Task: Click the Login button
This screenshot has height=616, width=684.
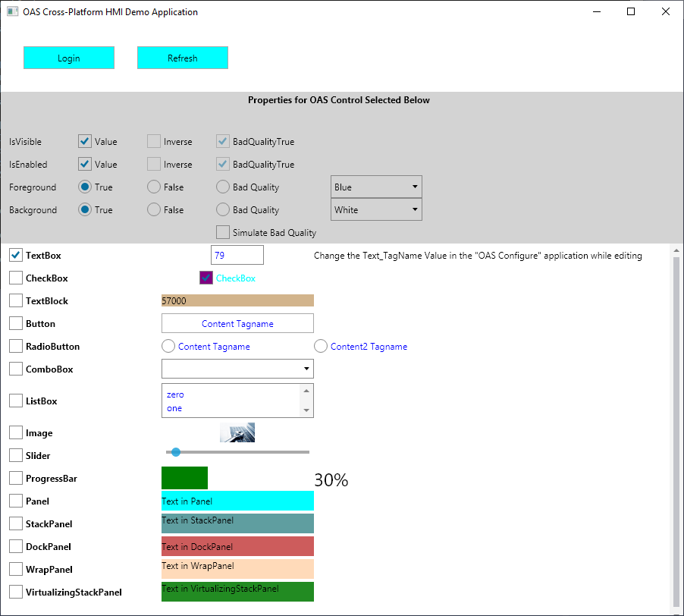Action: (69, 58)
